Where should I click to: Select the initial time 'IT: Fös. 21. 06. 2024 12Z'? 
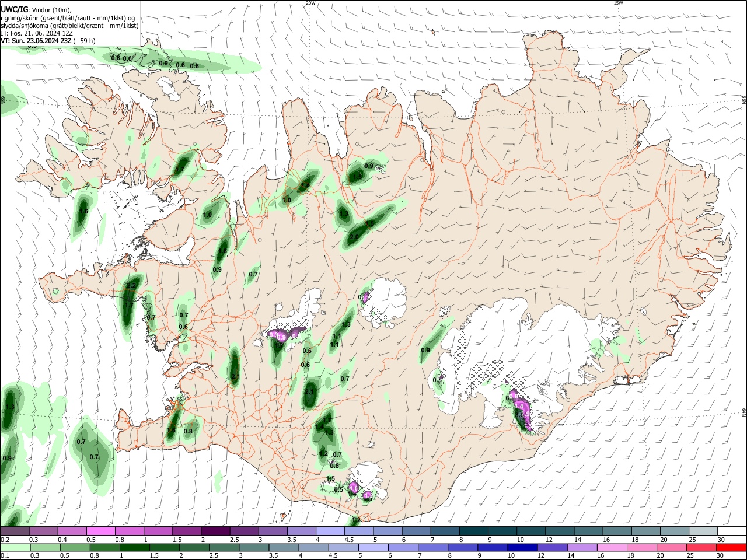[x=36, y=33]
